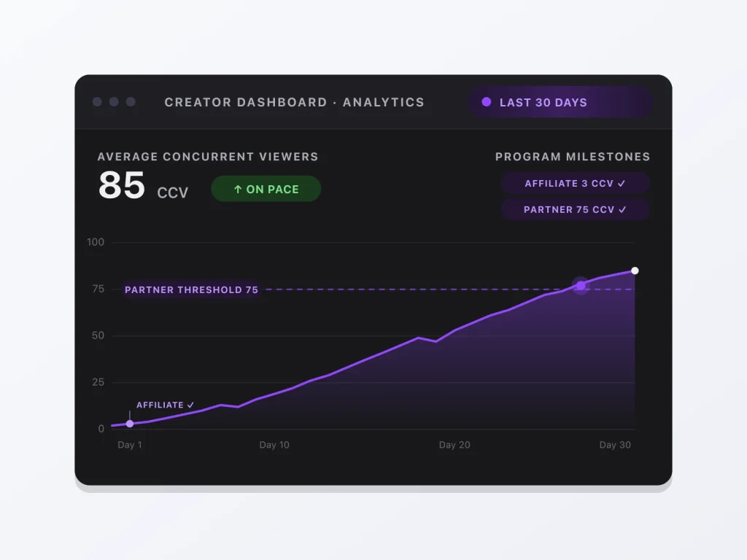Click the purple threshold crossing point

(580, 286)
